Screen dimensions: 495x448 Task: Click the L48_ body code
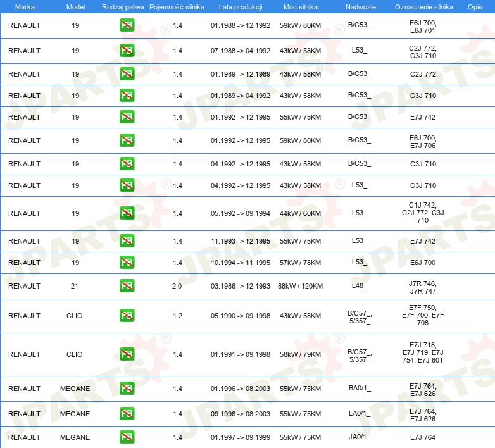[360, 285]
